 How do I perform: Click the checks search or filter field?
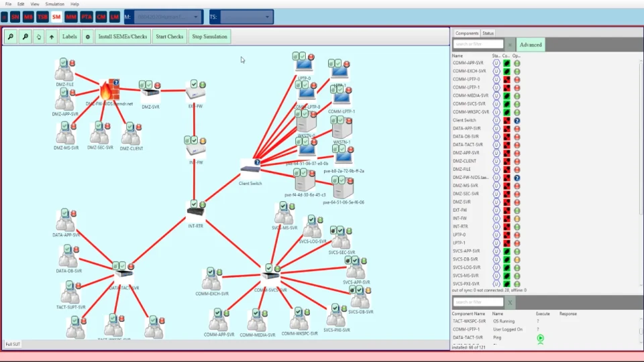(x=478, y=302)
